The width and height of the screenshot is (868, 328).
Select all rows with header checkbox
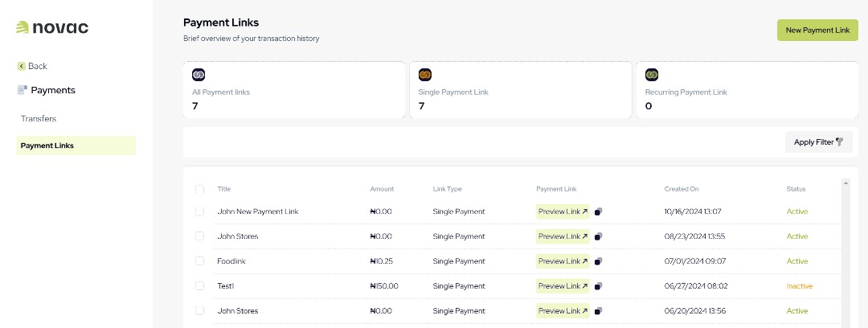coord(199,190)
